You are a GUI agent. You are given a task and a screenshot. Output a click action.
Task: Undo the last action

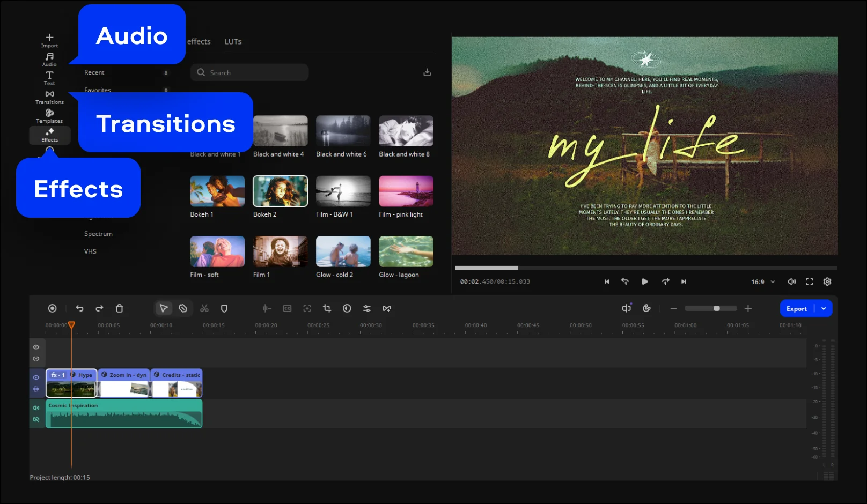79,308
